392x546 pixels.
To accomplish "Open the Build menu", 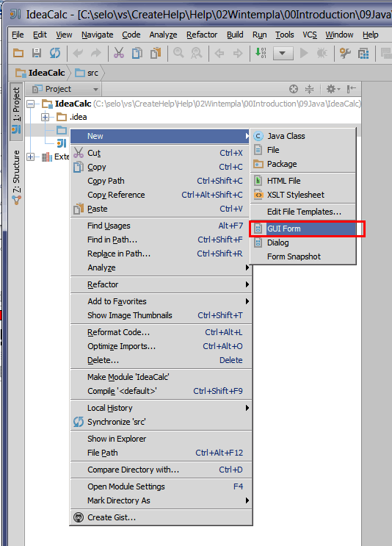I will point(235,35).
